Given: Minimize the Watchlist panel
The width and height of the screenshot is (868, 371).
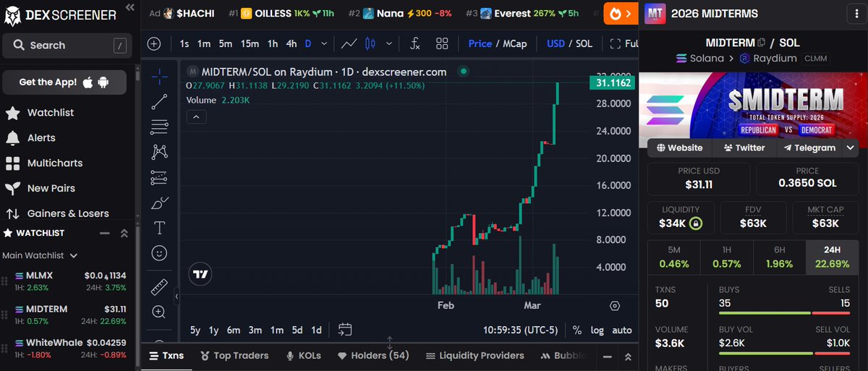Looking at the screenshot, I should [104, 233].
